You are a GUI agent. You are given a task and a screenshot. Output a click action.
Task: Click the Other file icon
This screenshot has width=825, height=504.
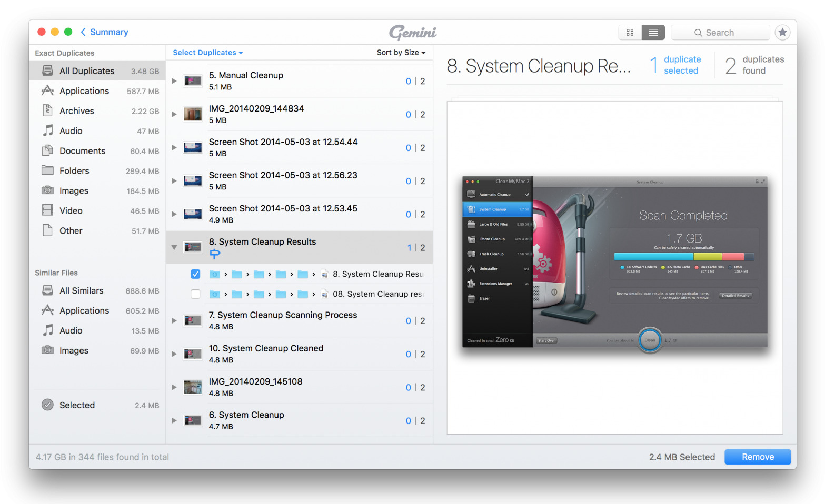coord(47,230)
